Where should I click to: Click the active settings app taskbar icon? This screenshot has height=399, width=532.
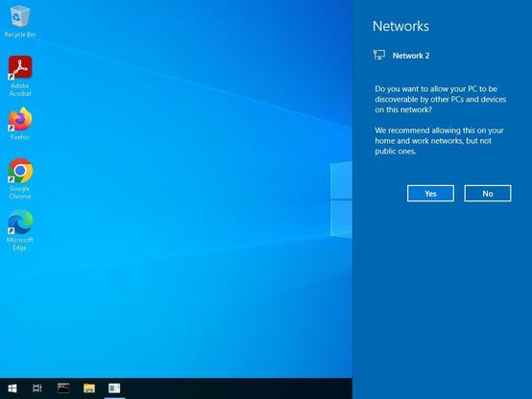pyautogui.click(x=114, y=388)
